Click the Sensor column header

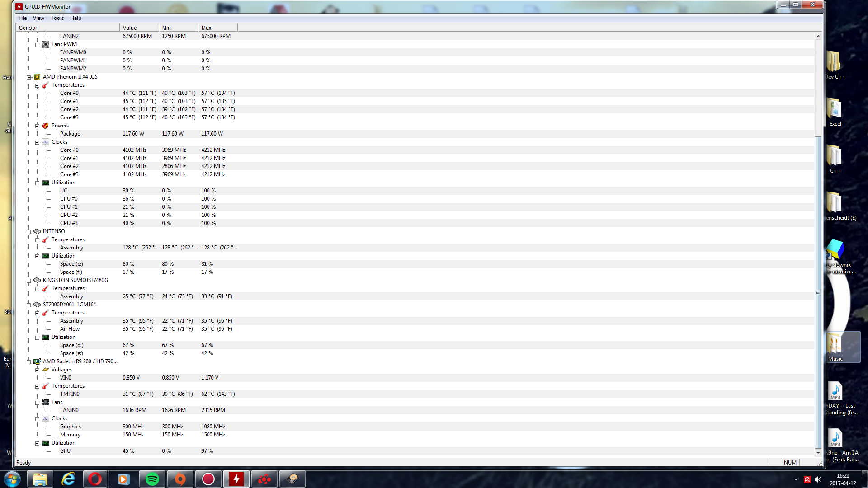pos(68,28)
